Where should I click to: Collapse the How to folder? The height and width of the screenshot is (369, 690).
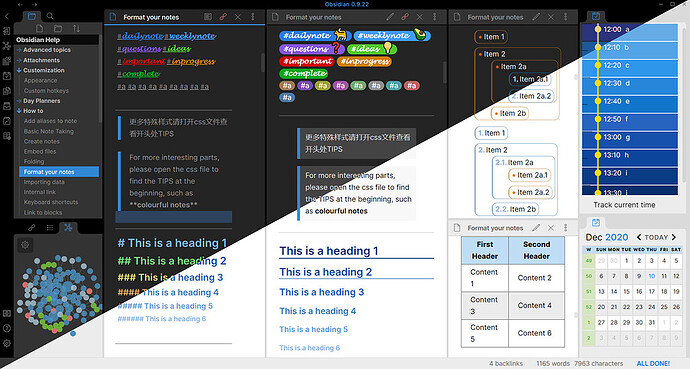(19, 111)
